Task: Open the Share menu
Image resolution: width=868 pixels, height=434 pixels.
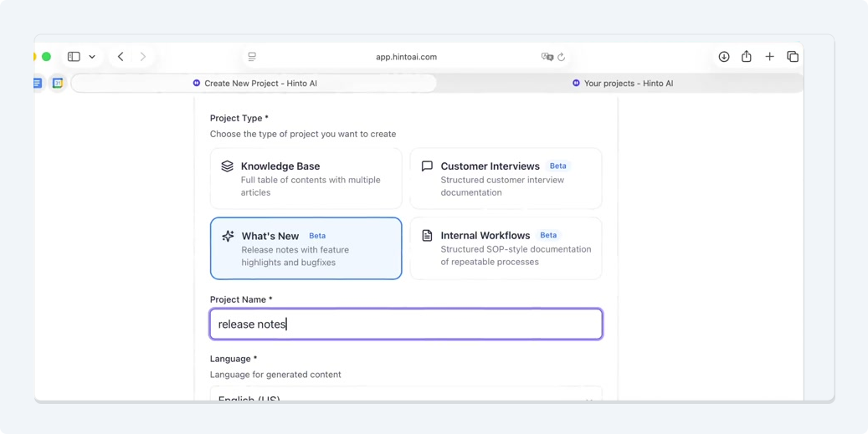Action: [x=747, y=57]
